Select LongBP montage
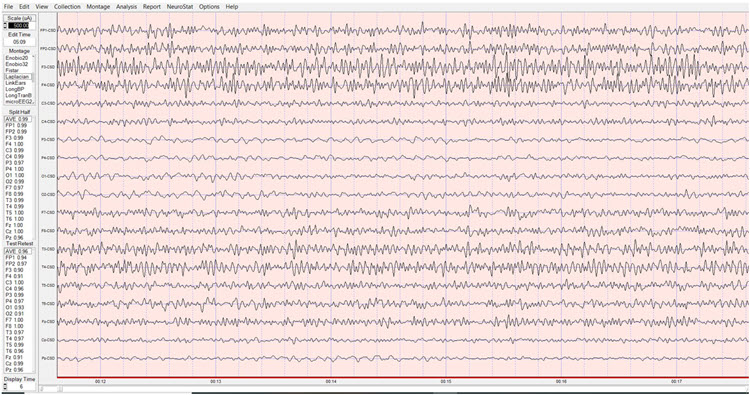Screen dimensions: 750x395 pyautogui.click(x=15, y=89)
